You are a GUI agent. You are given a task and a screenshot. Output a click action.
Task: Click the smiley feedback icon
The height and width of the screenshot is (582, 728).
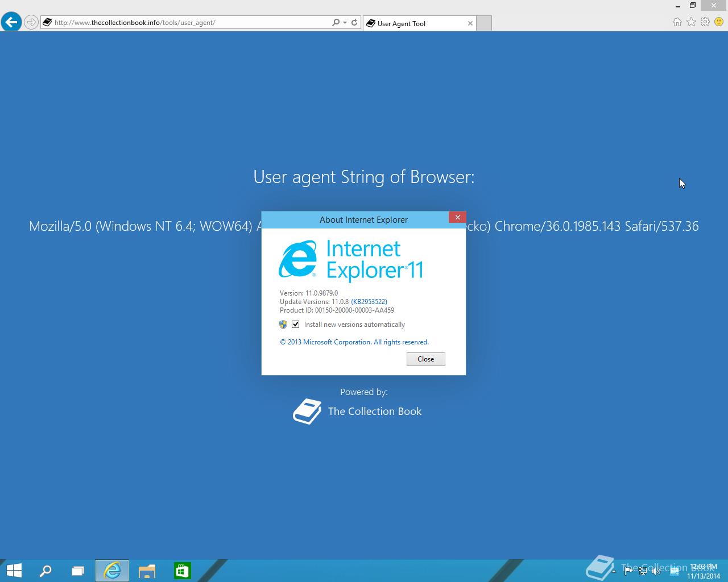pyautogui.click(x=719, y=22)
